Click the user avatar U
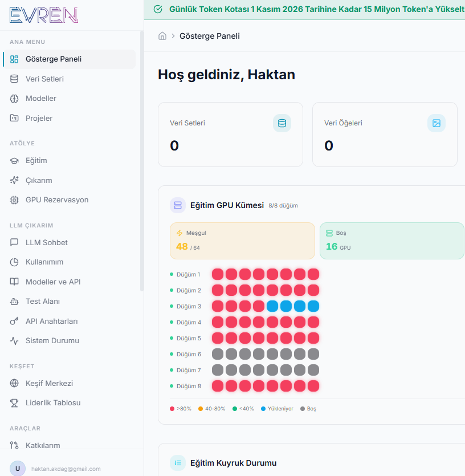Viewport: 465px width, 476px height. 18,469
